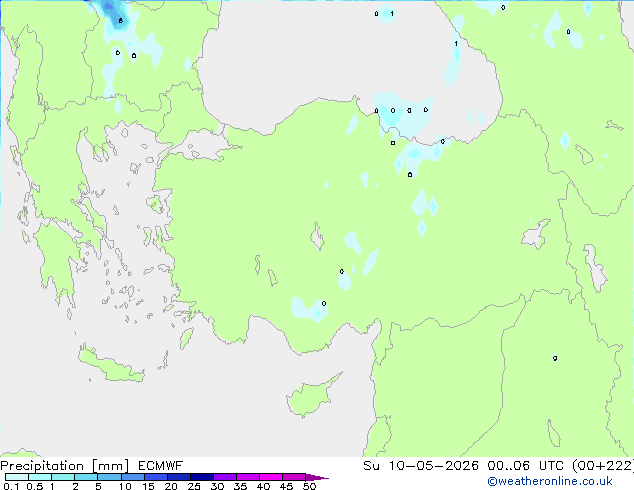Click the island of Crete
Image resolution: width=634 pixels, height=490 pixels.
point(111,364)
